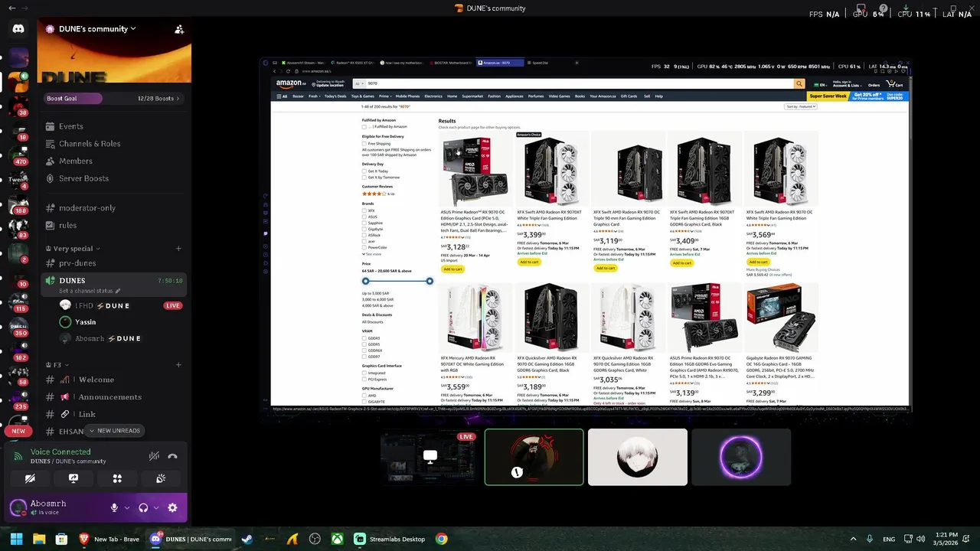Viewport: 980px width, 551px height.
Task: Open headphone output options arrow
Action: pos(156,507)
